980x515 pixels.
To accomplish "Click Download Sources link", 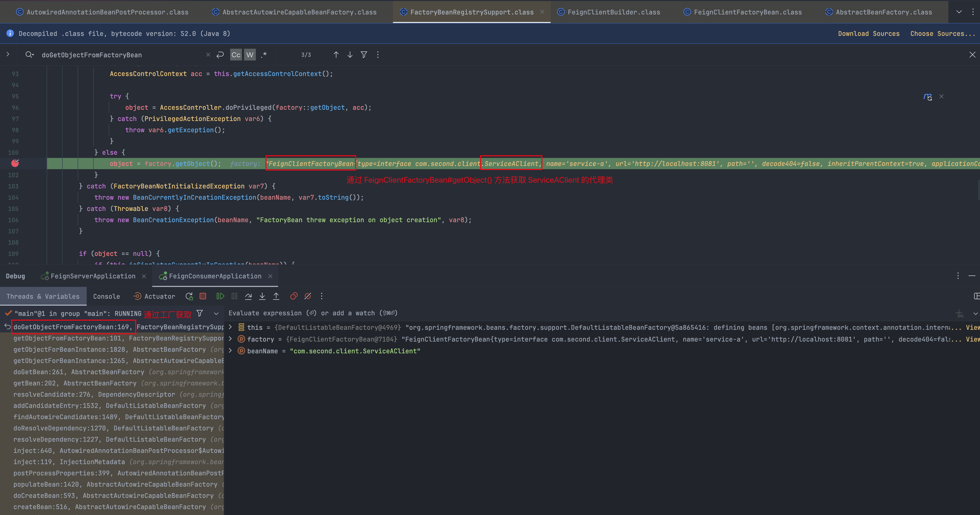I will 868,33.
